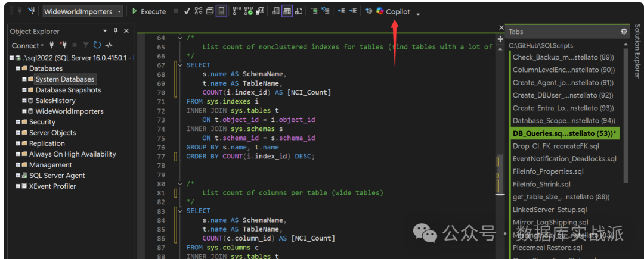Click the Filter funnel icon in Object Explorer
This screenshot has width=644, height=259.
[x=86, y=45]
